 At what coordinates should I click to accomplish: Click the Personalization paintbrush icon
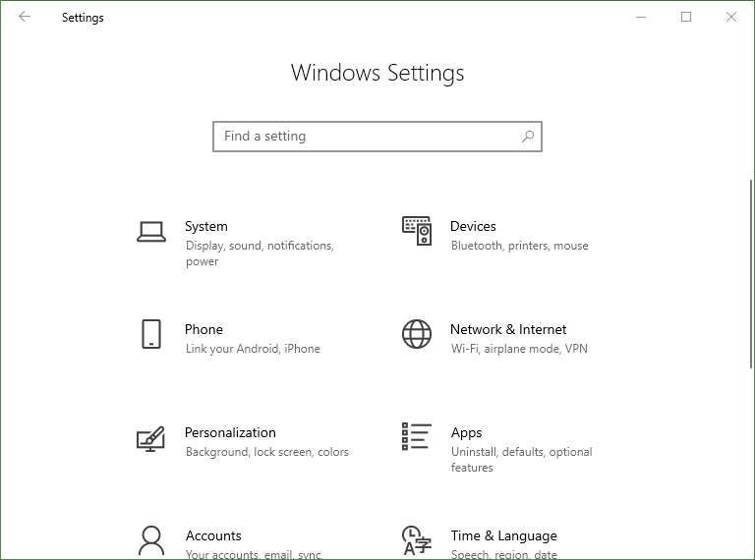coord(150,438)
